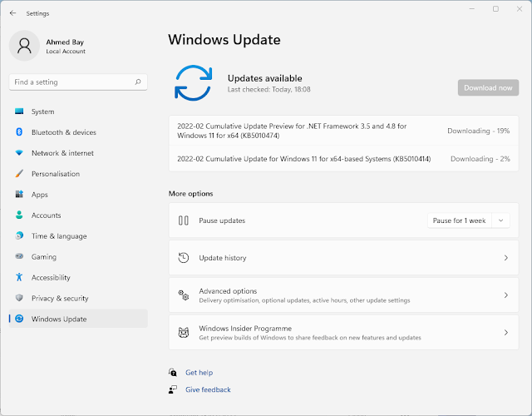
Task: Select Windows Update in sidebar
Action: coord(78,319)
